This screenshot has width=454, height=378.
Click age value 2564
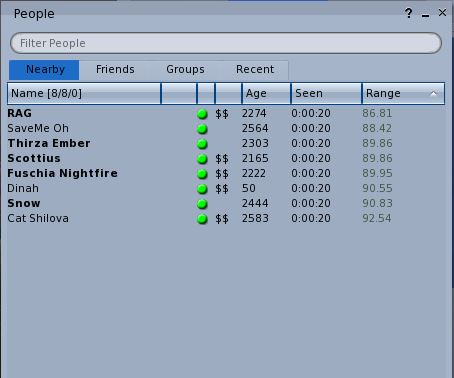pos(255,128)
